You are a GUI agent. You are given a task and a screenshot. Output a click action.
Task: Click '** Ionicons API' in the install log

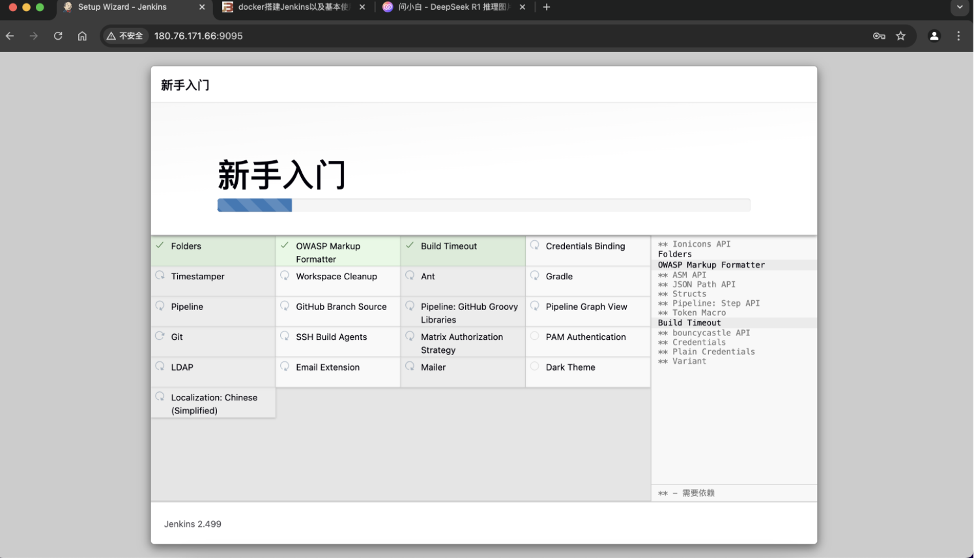[x=696, y=245]
